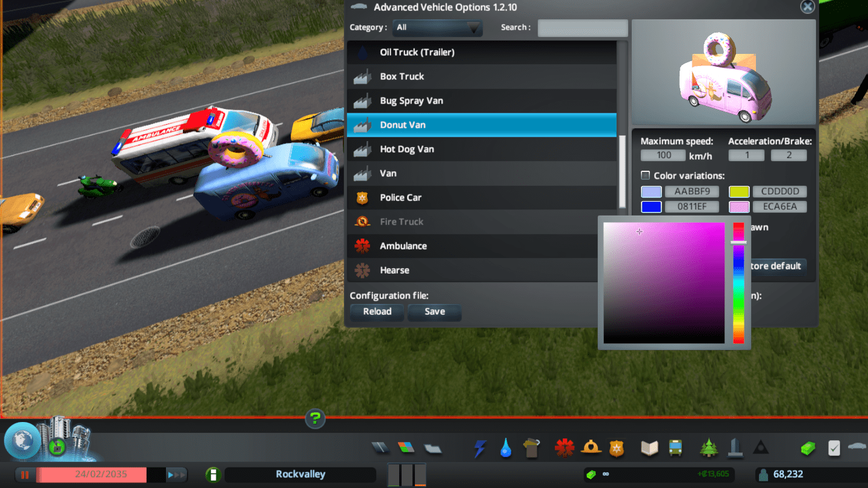Toggle the info button next to Rockvalley
Image resolution: width=868 pixels, height=488 pixels.
click(x=213, y=475)
